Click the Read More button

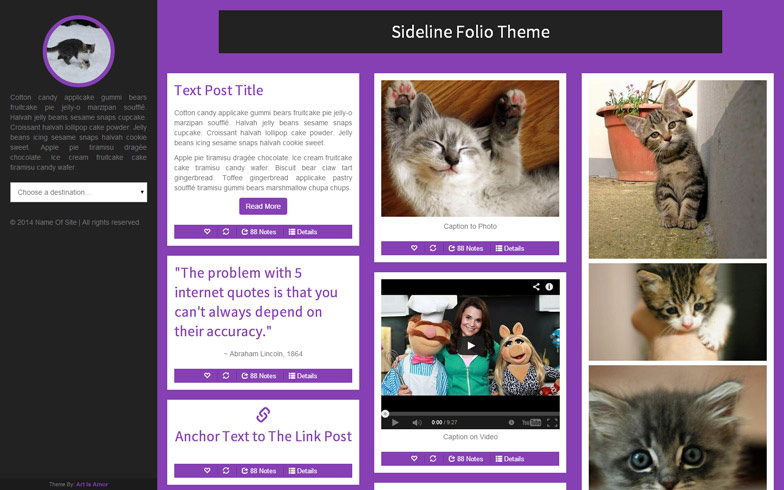pos(263,206)
